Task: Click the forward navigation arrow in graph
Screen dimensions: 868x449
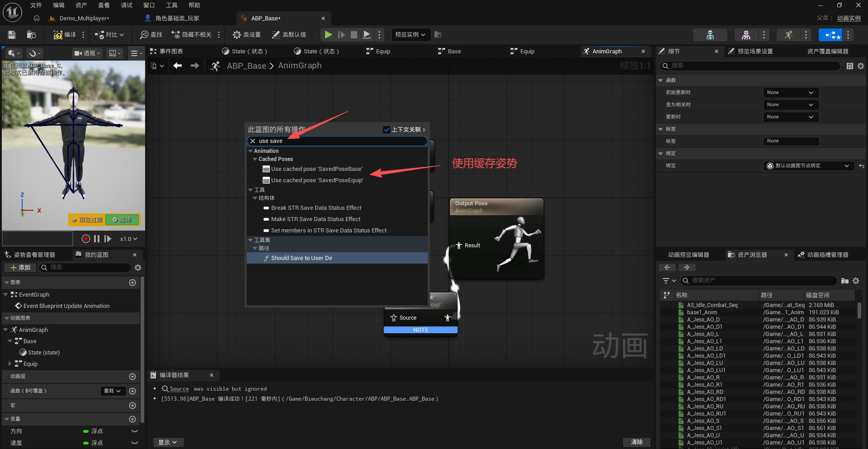Action: 195,66
